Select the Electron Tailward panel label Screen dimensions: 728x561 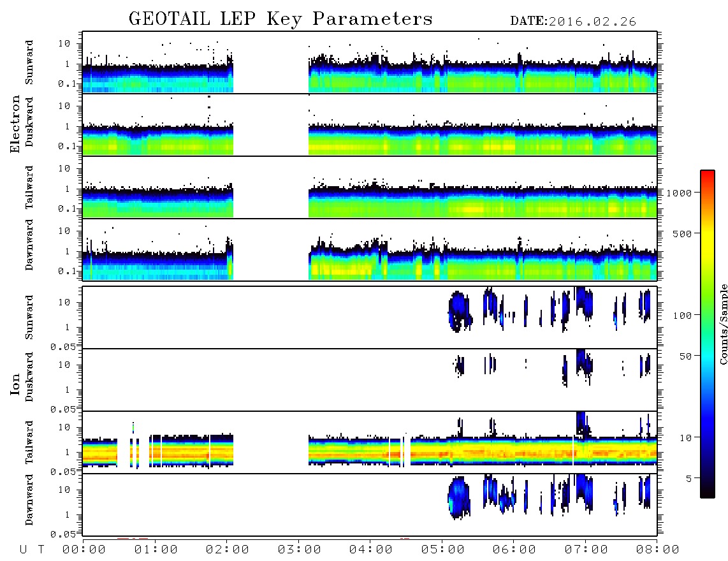coord(29,187)
